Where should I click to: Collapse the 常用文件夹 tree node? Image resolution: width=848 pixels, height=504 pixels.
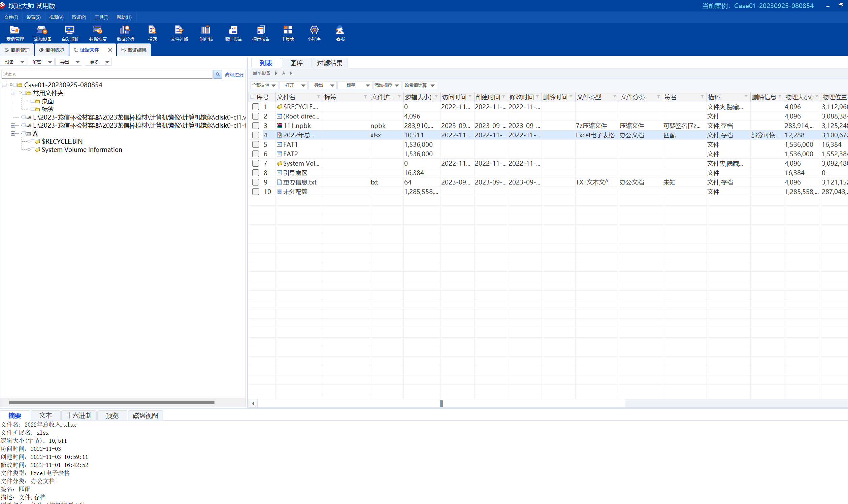(x=12, y=93)
